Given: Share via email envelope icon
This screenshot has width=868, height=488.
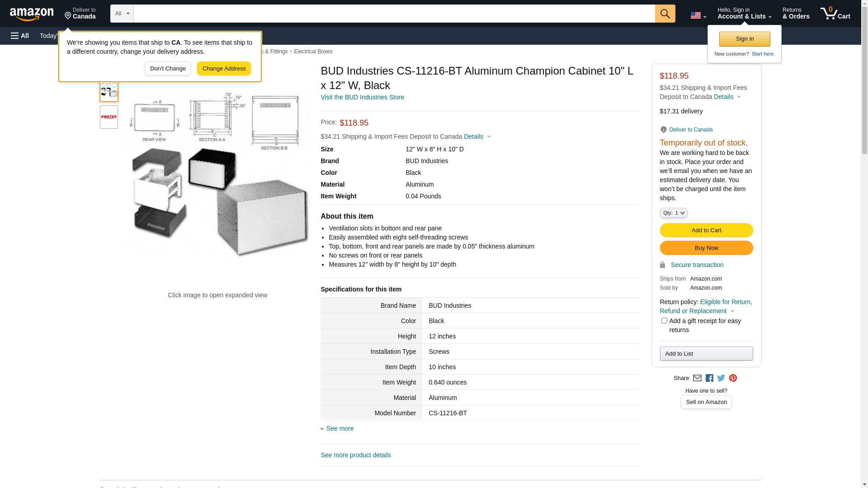Looking at the screenshot, I should point(697,378).
